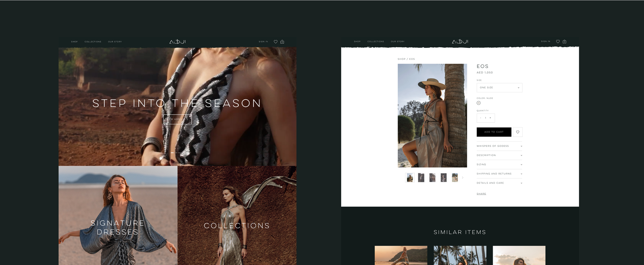Select fourth product thumbnail

pyautogui.click(x=443, y=178)
